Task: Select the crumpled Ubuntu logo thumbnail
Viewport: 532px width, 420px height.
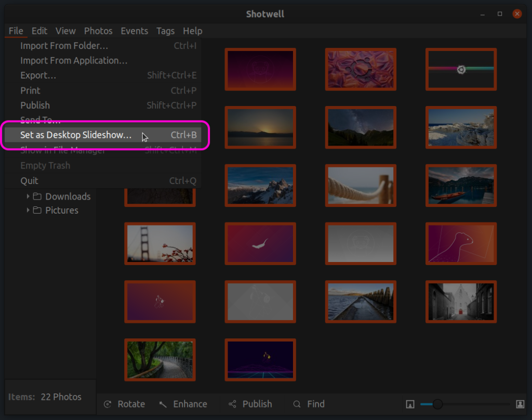Action: coord(361,69)
